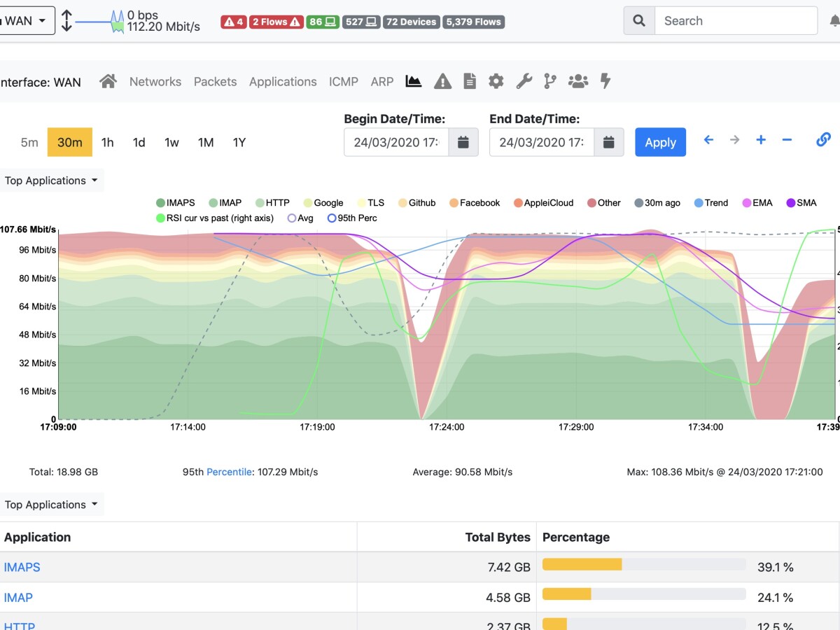Screen dimensions: 840x630
Task: Click the settings gear icon
Action: tap(496, 82)
